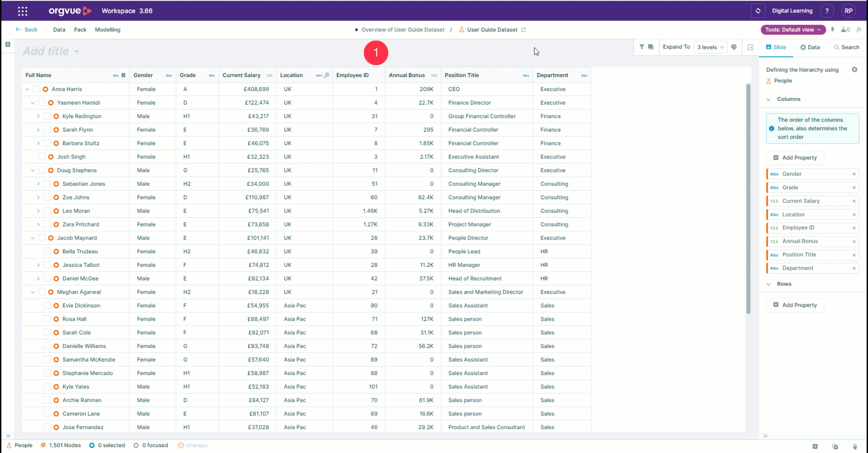Collapse the right panel with double chevron
Screen dimensions: 868x453
(765, 436)
